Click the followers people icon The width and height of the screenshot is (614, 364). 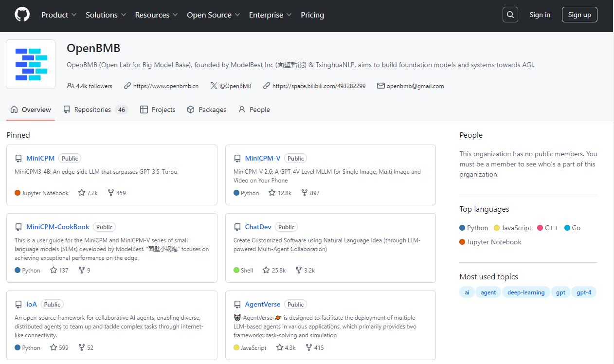click(71, 86)
